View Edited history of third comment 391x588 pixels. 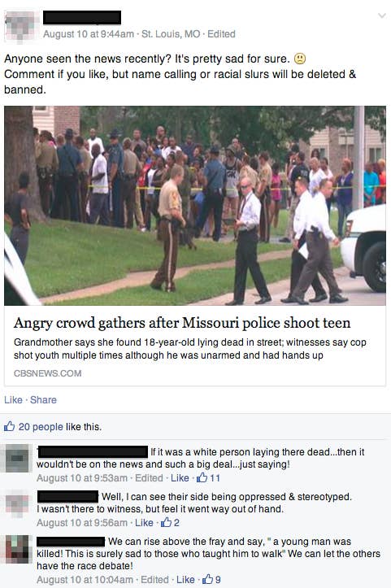click(154, 580)
